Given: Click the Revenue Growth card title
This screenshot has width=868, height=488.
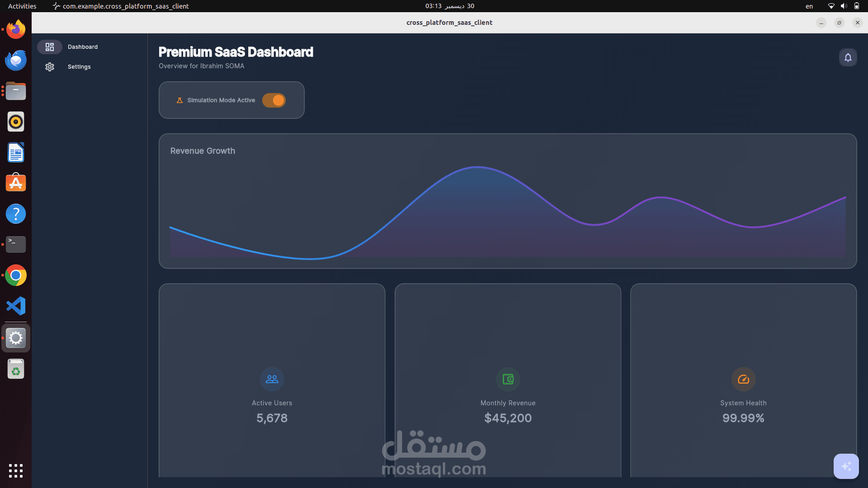Looking at the screenshot, I should (x=203, y=150).
